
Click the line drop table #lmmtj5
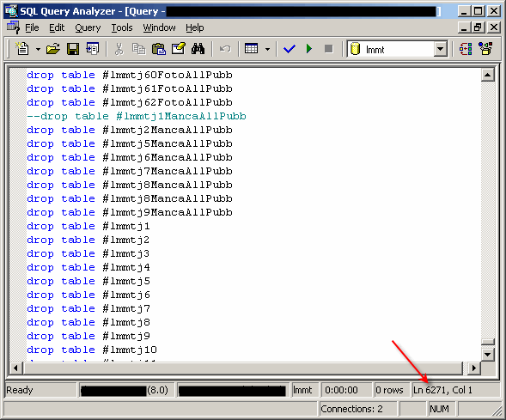coord(88,281)
